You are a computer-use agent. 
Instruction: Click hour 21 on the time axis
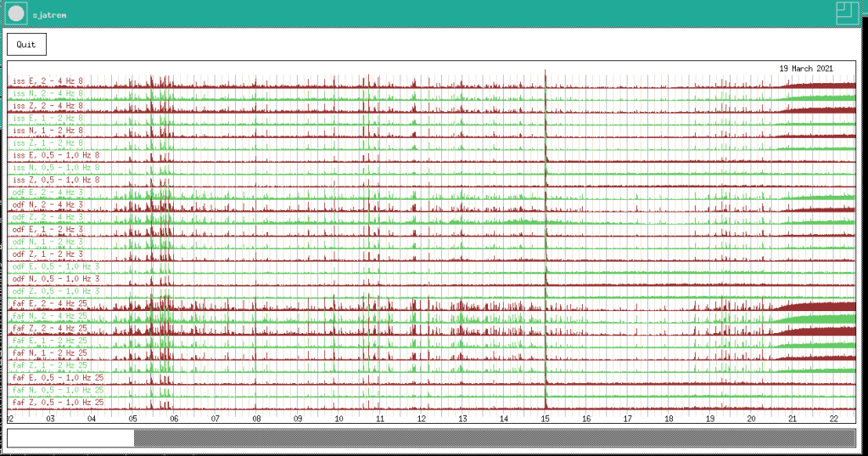tap(793, 419)
